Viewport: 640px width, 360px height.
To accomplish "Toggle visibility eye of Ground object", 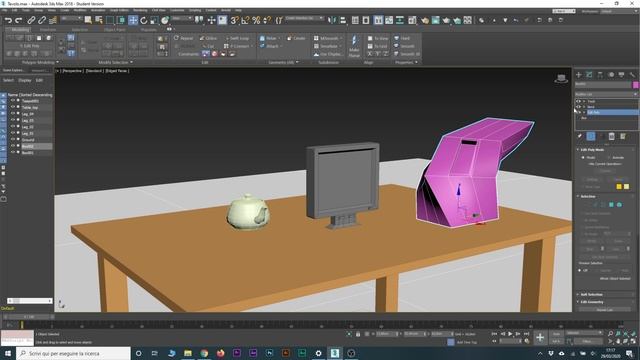I will [x=13, y=140].
